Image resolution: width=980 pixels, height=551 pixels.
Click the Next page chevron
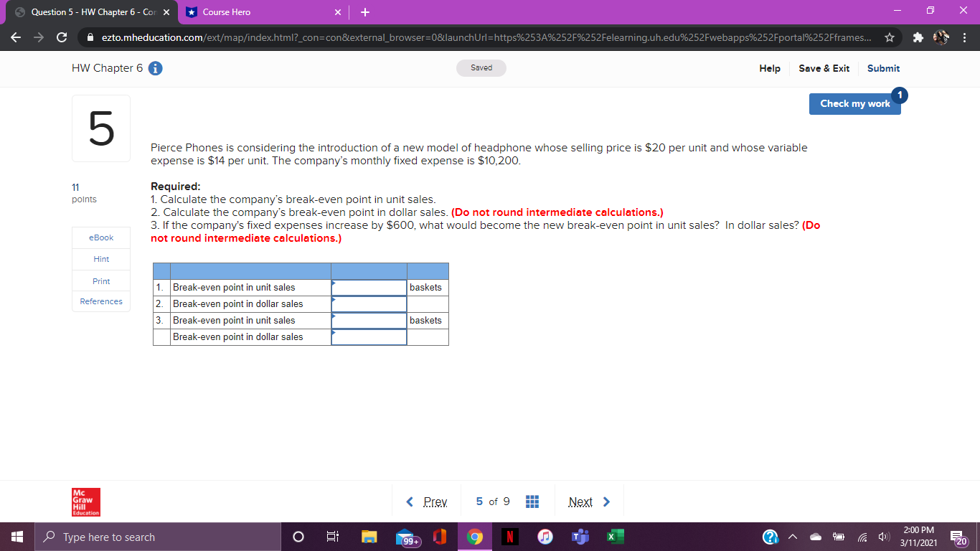point(605,501)
